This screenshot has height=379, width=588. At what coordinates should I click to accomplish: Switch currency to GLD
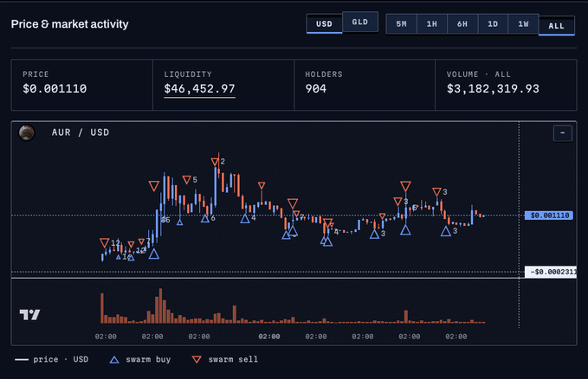point(360,22)
